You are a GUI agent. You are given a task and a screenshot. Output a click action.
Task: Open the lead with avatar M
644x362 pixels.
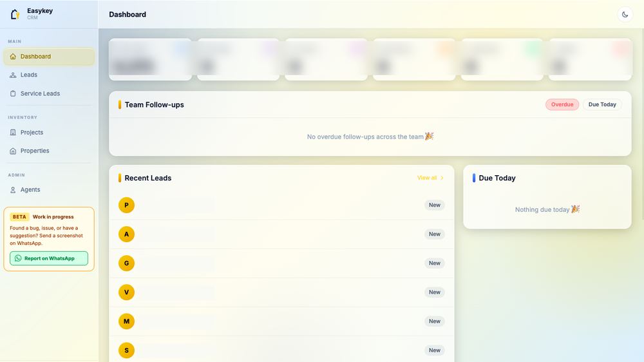coord(281,321)
